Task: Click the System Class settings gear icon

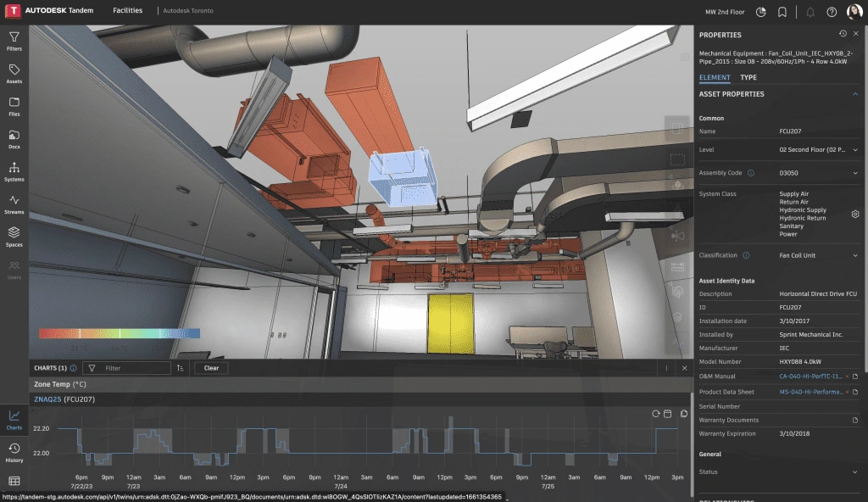Action: tap(855, 214)
